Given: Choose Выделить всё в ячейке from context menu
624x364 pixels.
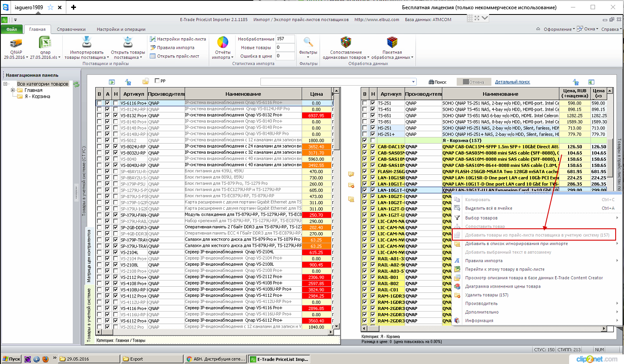Looking at the screenshot, I should (x=536, y=208).
